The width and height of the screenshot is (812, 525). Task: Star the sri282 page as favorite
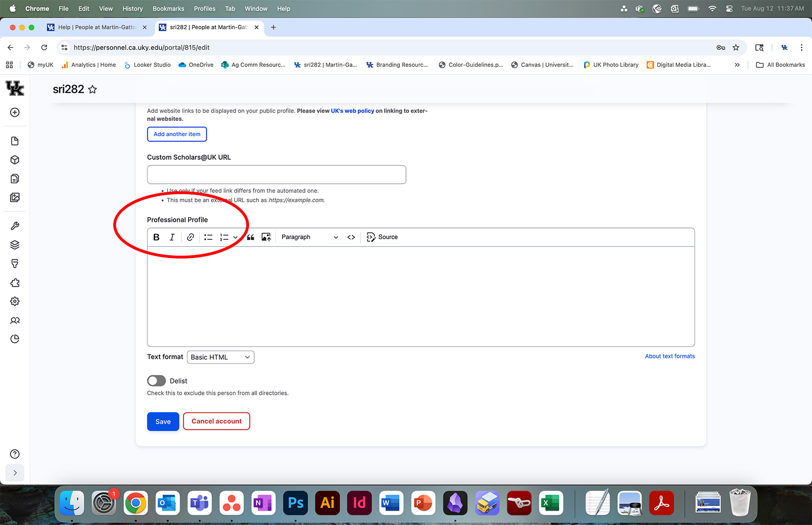click(x=93, y=89)
